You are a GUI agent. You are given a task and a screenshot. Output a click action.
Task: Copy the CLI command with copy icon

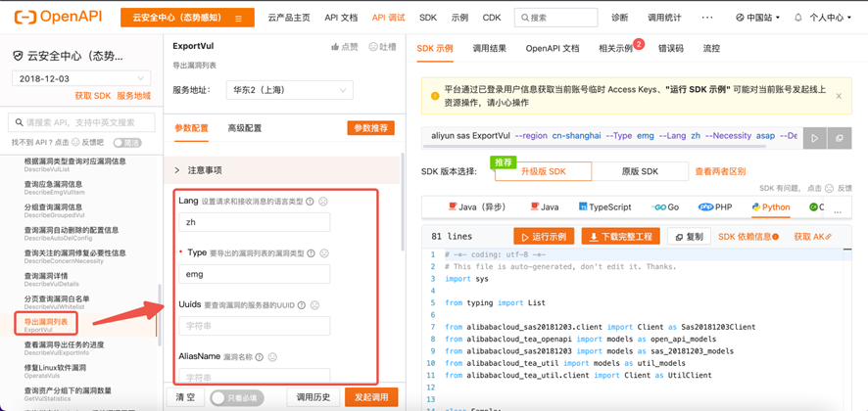840,138
